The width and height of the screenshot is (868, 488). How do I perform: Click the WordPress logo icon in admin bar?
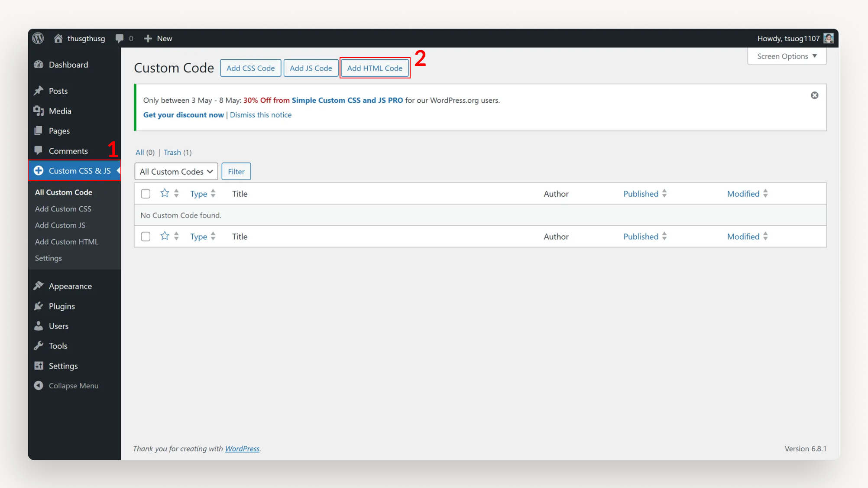coord(38,38)
